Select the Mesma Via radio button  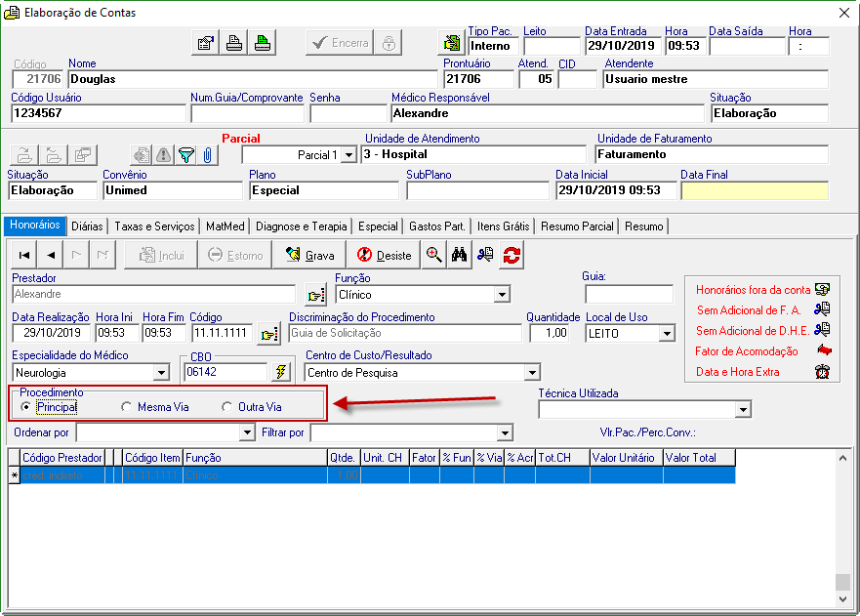point(127,407)
